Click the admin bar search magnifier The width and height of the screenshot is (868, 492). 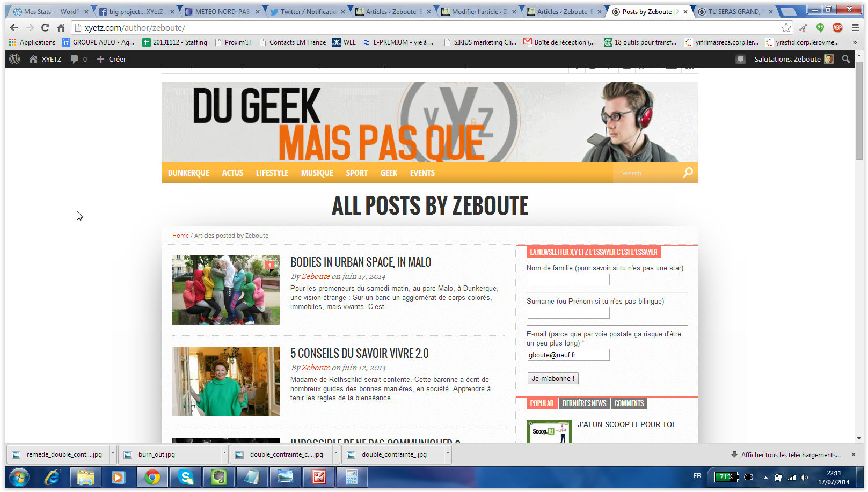(846, 59)
